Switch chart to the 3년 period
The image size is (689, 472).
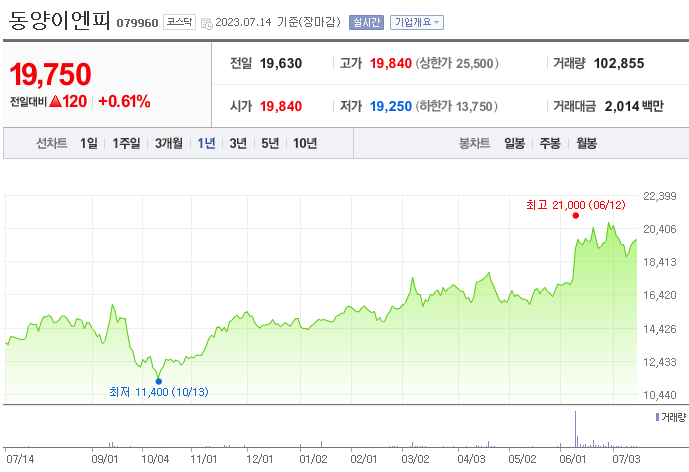pos(238,143)
